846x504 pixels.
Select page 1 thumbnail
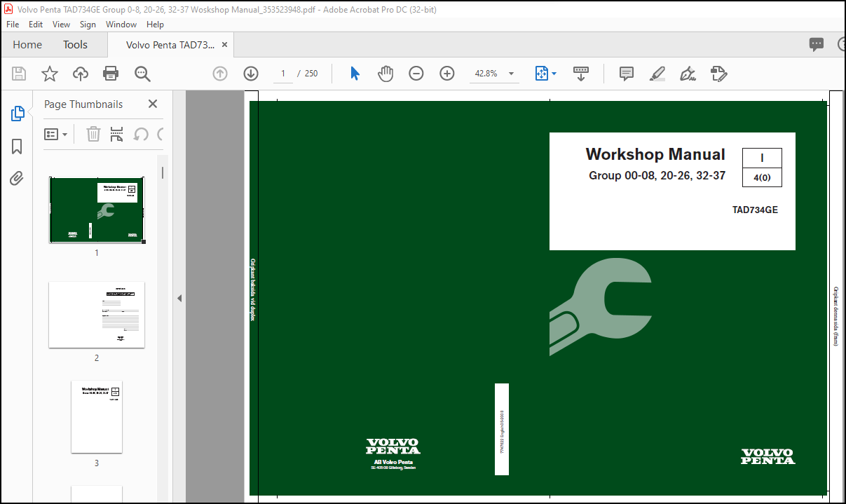tap(97, 210)
